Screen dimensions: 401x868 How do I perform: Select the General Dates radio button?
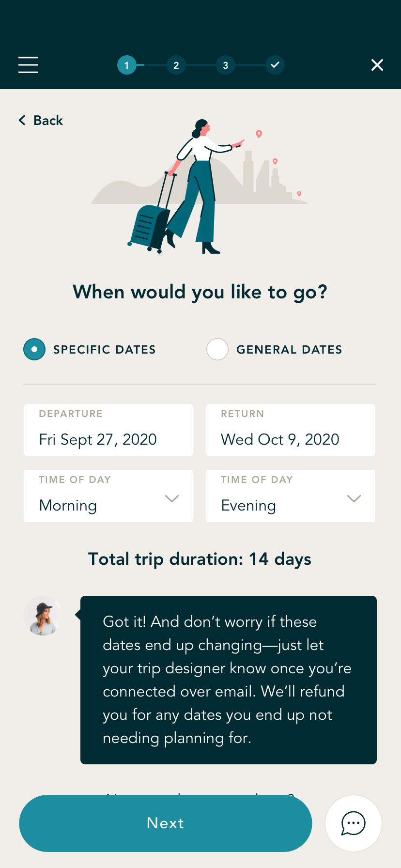pyautogui.click(x=217, y=349)
